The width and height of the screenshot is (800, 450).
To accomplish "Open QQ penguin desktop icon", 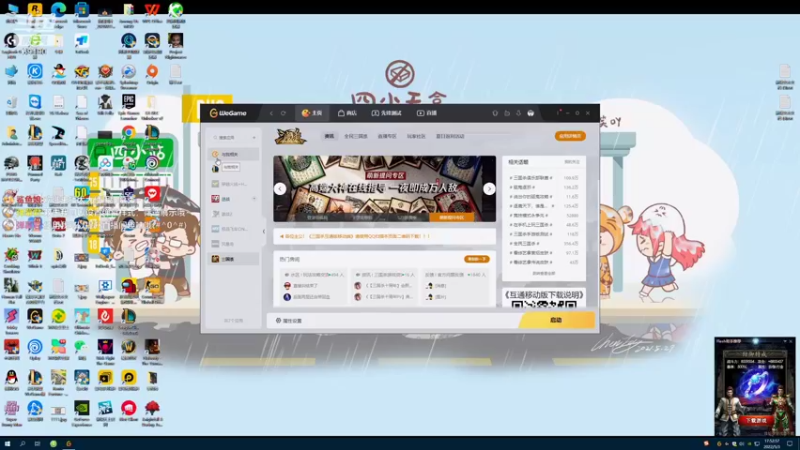I will tap(11, 381).
